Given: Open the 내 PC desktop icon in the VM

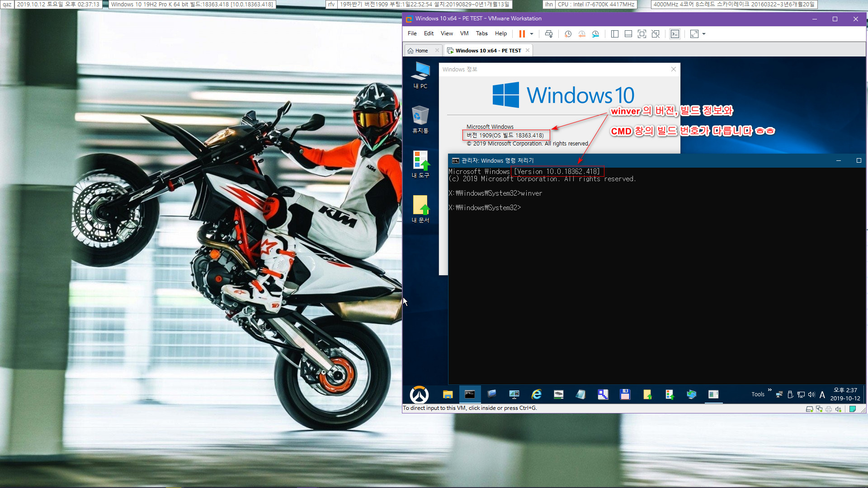Looking at the screenshot, I should pos(420,75).
